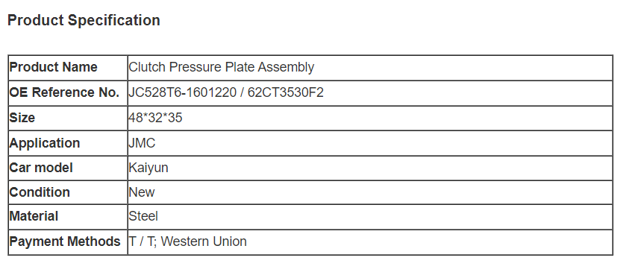Select the Product Name label cell
The width and height of the screenshot is (644, 275).
(68, 67)
